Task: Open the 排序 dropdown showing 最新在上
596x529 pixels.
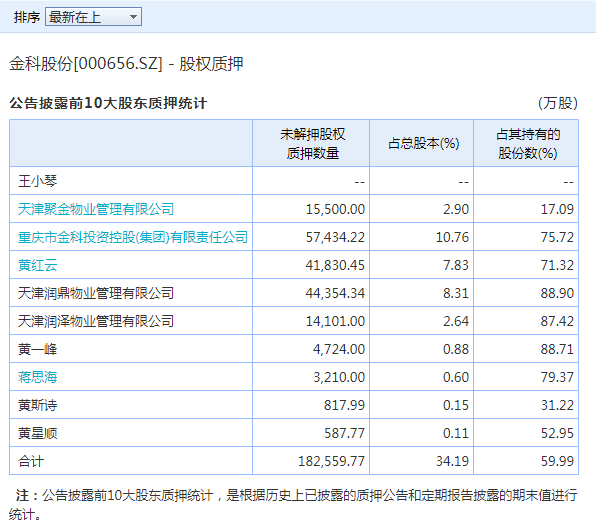Action: (x=94, y=17)
